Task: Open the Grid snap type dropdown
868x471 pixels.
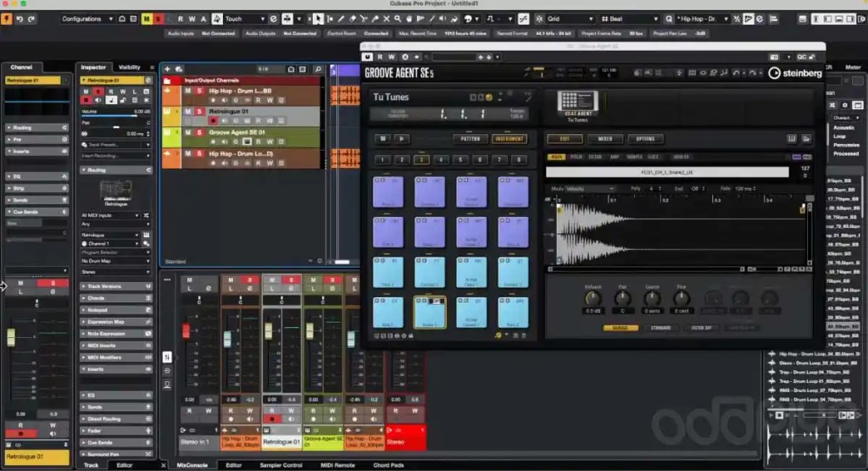Action: 570,19
